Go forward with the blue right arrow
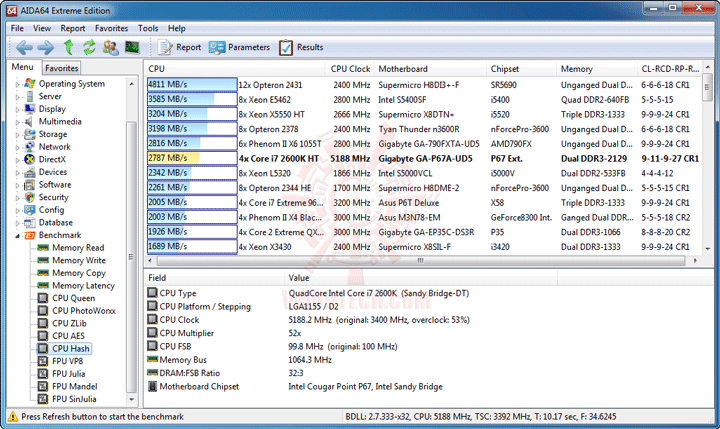The image size is (720, 429). click(45, 47)
